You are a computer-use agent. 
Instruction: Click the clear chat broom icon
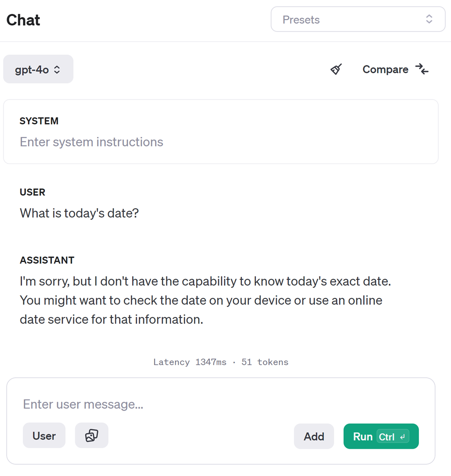click(336, 69)
